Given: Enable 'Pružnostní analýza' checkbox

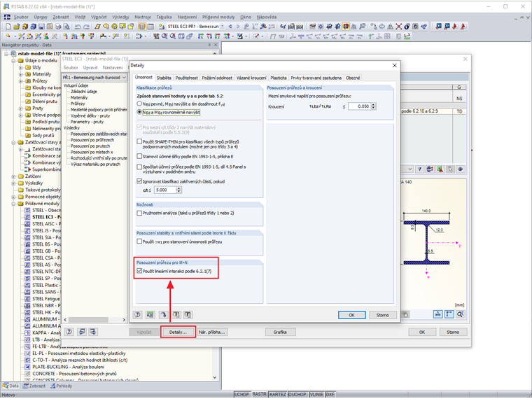Looking at the screenshot, I should point(139,213).
